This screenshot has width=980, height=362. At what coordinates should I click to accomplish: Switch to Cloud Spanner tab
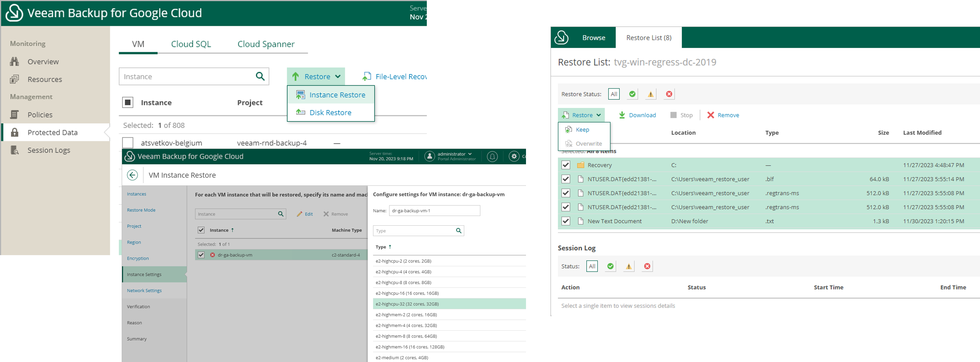266,44
